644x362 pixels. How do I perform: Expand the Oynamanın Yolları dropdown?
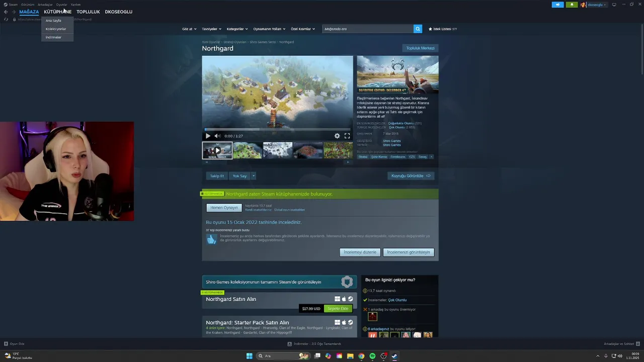[x=269, y=29]
